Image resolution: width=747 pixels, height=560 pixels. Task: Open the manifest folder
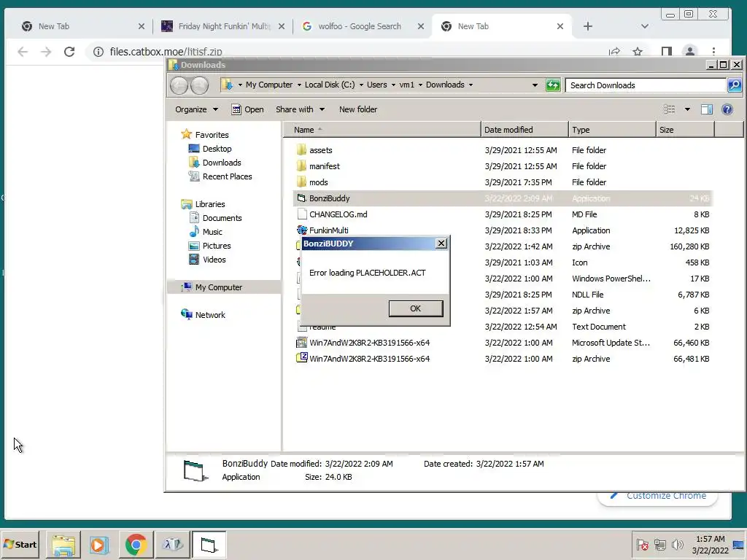(324, 166)
